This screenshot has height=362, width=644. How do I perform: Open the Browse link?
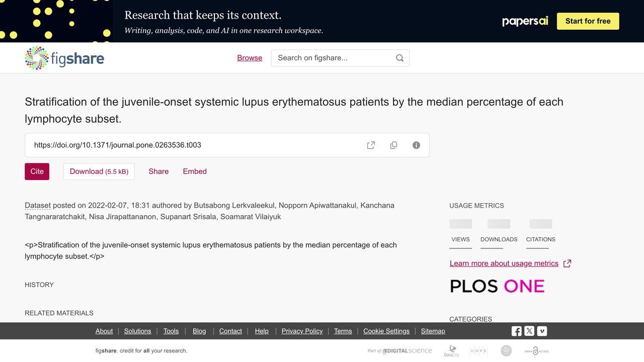250,58
